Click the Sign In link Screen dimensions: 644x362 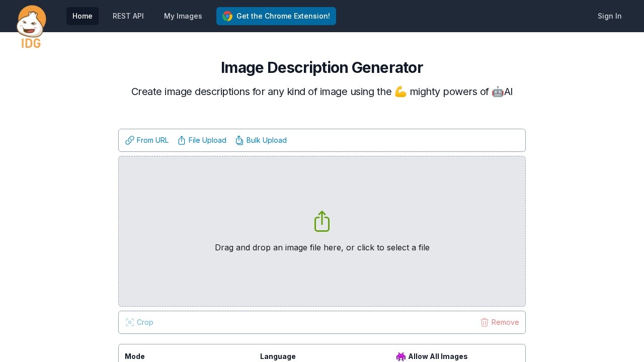pyautogui.click(x=609, y=16)
